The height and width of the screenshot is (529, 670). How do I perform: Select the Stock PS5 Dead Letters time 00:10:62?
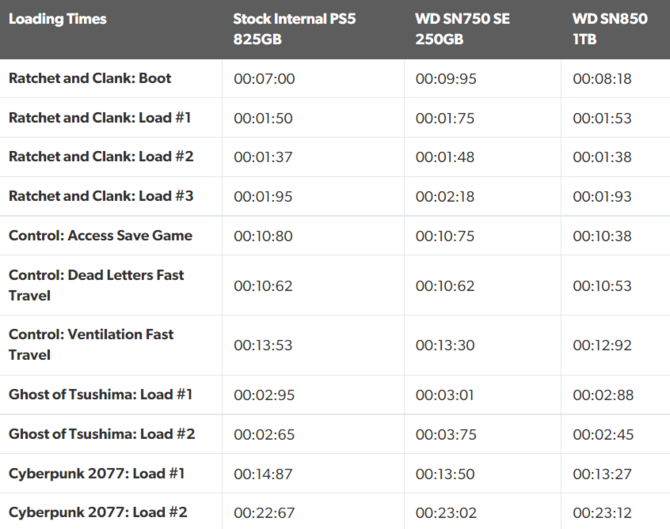pyautogui.click(x=263, y=286)
